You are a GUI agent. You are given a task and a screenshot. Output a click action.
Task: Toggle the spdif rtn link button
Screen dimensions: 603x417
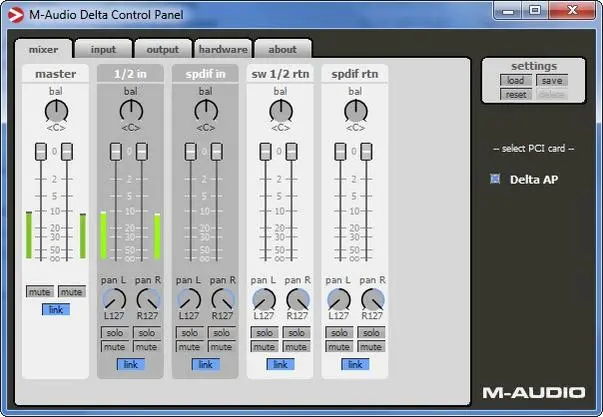[x=355, y=364]
